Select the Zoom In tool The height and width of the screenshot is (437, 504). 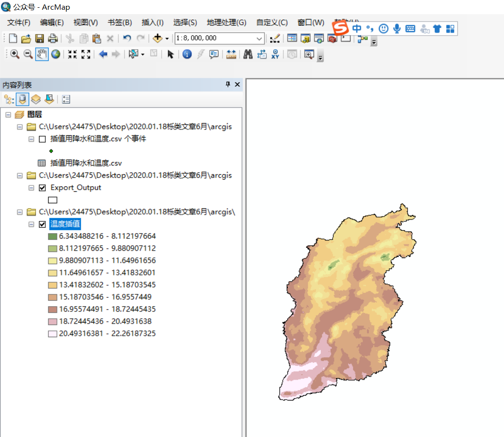(x=15, y=54)
